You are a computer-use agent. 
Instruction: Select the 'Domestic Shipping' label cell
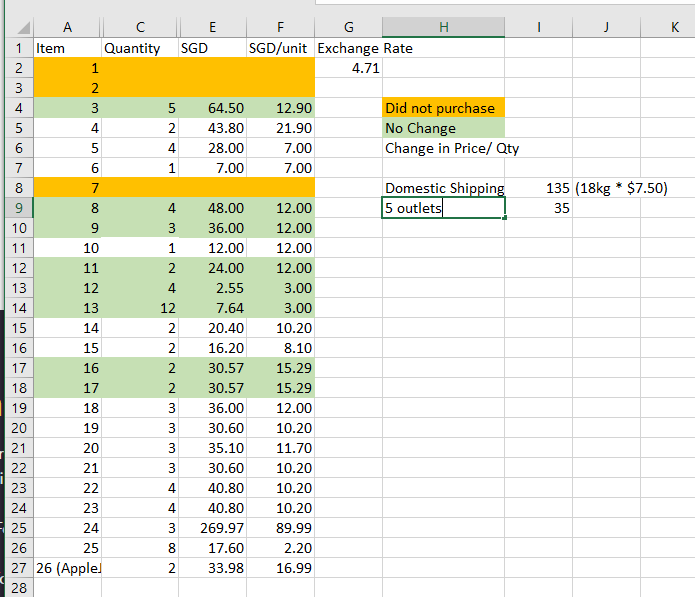444,188
